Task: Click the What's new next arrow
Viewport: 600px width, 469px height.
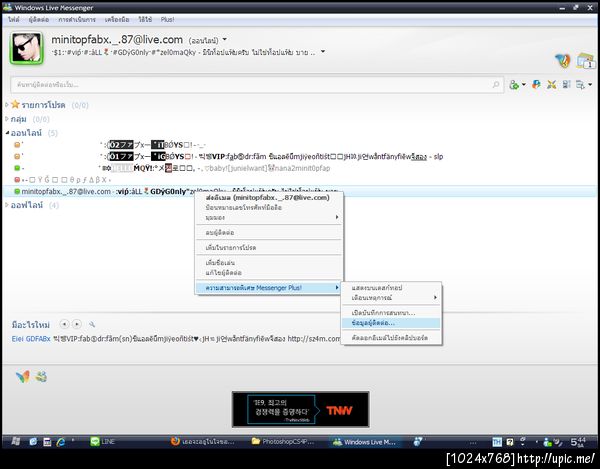Action: [x=77, y=324]
